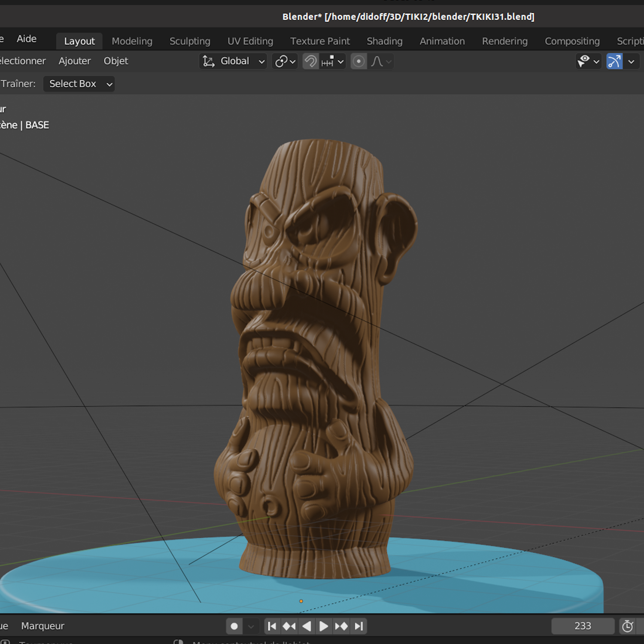Jump to the last frame
The image size is (644, 644).
click(x=359, y=626)
